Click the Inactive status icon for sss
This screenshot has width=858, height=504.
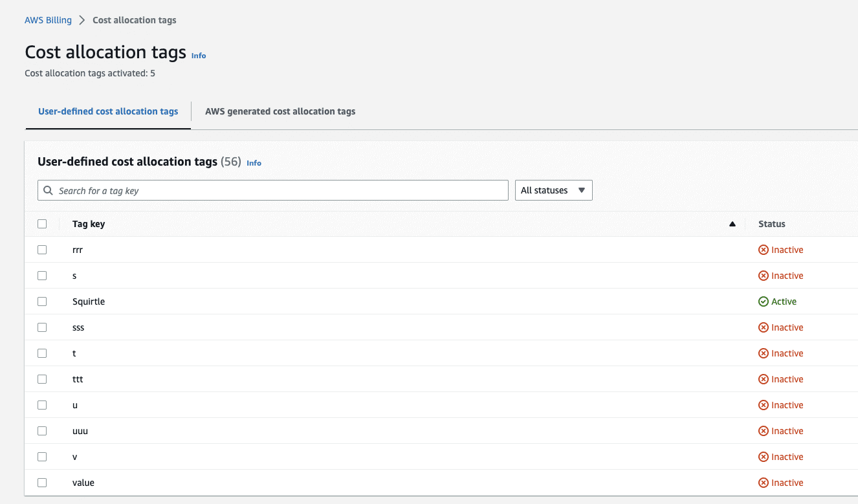click(764, 327)
